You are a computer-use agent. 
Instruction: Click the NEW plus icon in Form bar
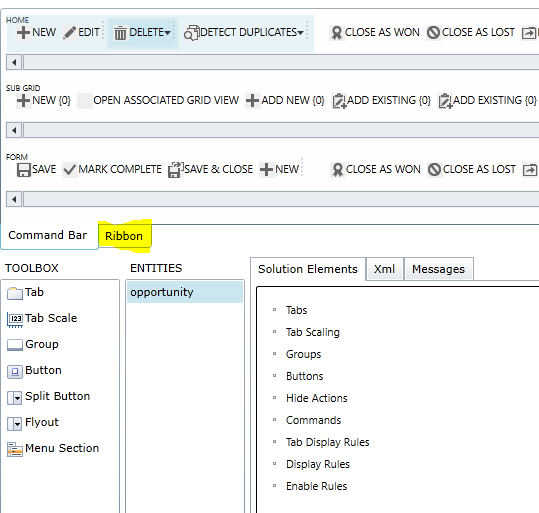click(266, 170)
